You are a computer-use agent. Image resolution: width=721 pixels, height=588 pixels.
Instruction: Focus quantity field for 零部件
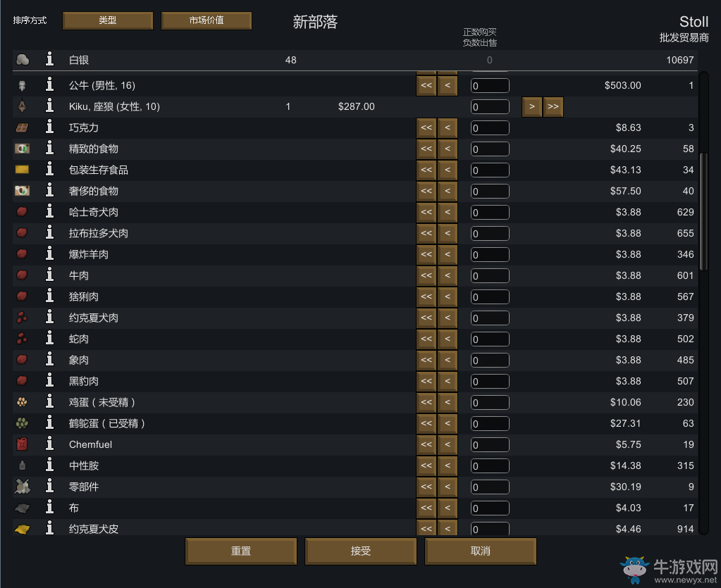pos(490,487)
